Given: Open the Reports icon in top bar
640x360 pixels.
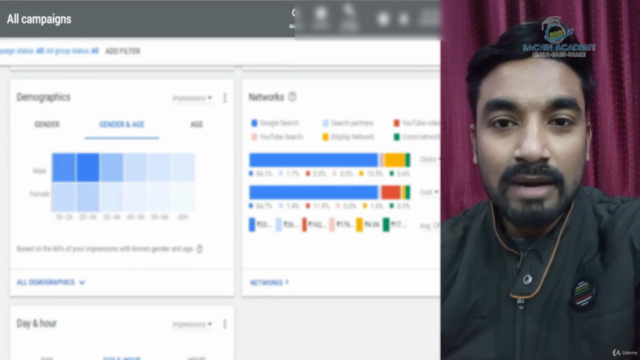Looking at the screenshot, I should click(x=321, y=18).
